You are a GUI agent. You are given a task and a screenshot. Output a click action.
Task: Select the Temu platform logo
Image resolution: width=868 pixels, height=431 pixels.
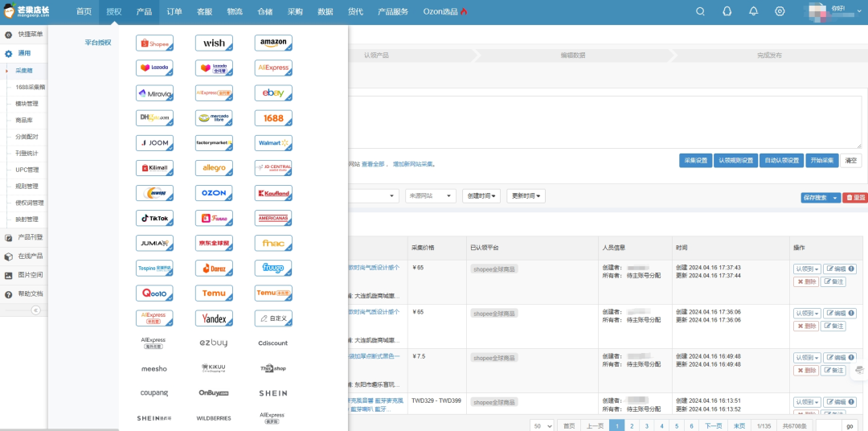[x=214, y=293]
